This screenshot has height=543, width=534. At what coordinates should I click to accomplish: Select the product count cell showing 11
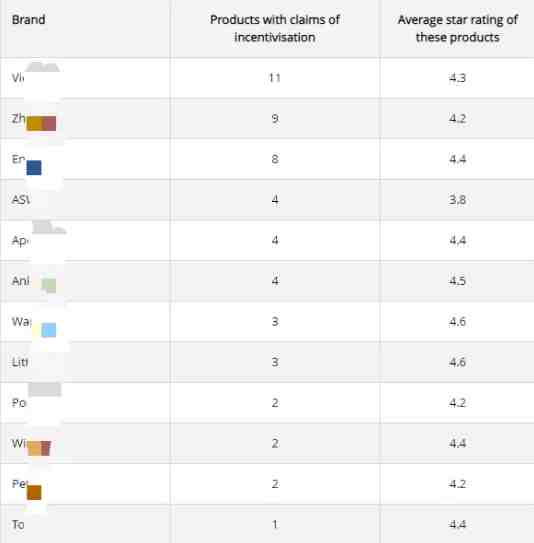(x=275, y=78)
